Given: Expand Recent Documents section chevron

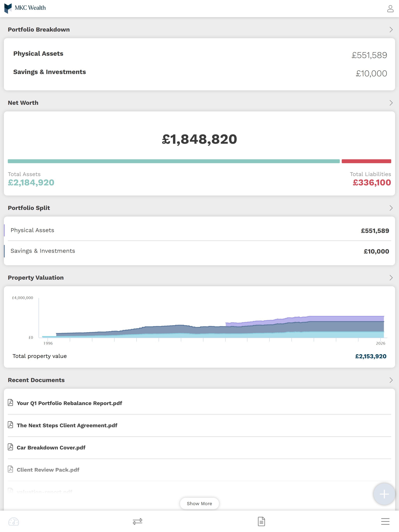Looking at the screenshot, I should [391, 380].
